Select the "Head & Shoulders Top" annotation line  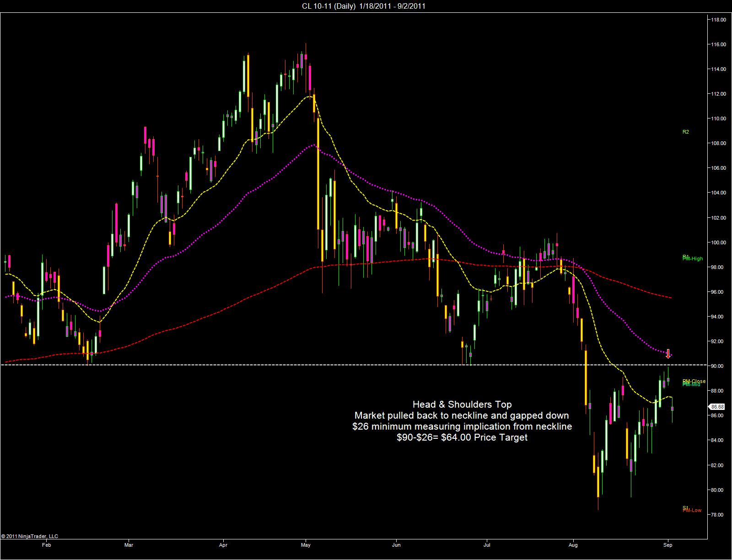(x=462, y=404)
